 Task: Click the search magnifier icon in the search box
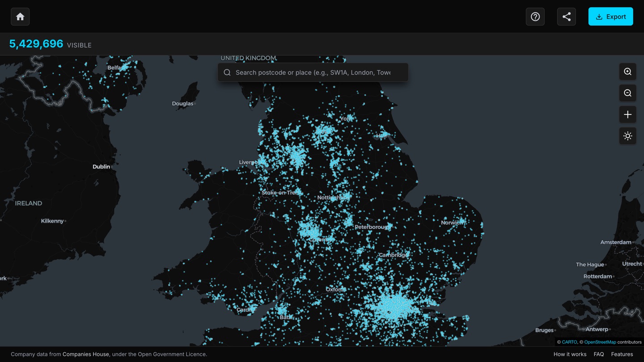tap(227, 72)
